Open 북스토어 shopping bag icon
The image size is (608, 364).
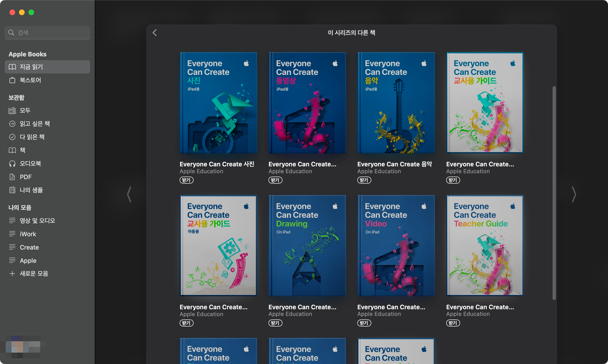pos(12,80)
